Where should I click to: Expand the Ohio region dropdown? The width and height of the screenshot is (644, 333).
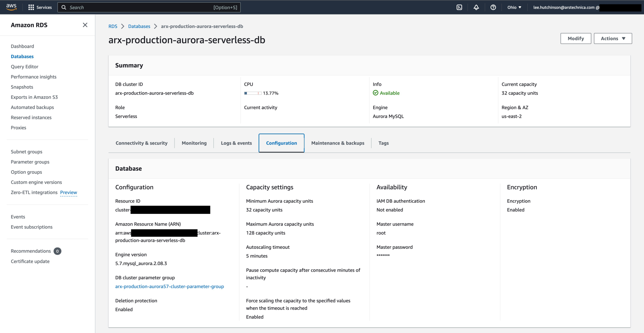(514, 7)
